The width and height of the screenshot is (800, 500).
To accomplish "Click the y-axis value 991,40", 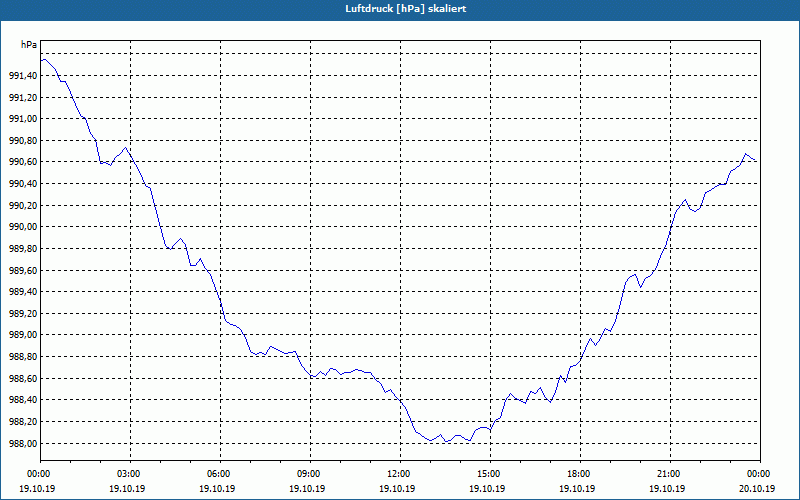I will (x=23, y=76).
